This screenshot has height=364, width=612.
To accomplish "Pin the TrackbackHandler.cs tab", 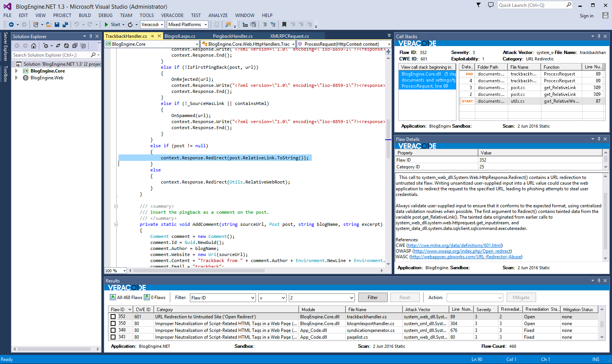I will pyautogui.click(x=152, y=36).
